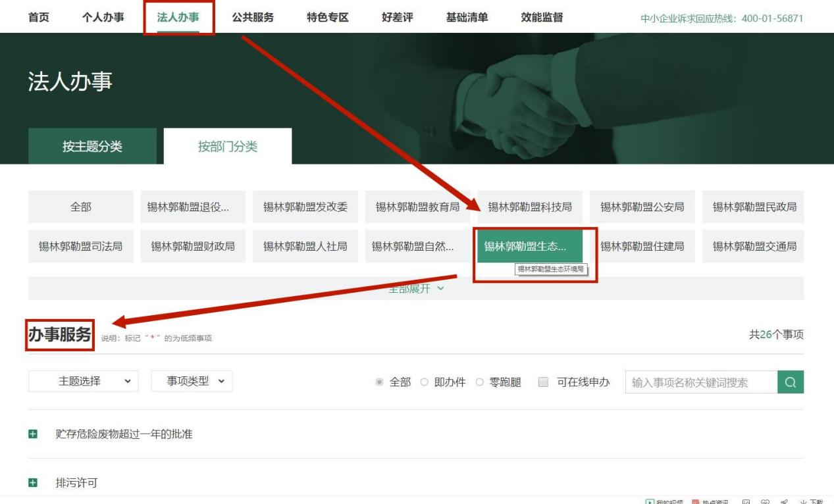Open 个人办事 in top navigation
This screenshot has width=834, height=504.
tap(103, 18)
